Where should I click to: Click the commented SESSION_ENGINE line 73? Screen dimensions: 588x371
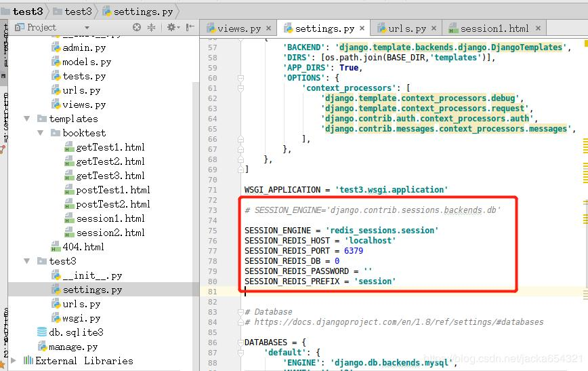click(x=373, y=210)
